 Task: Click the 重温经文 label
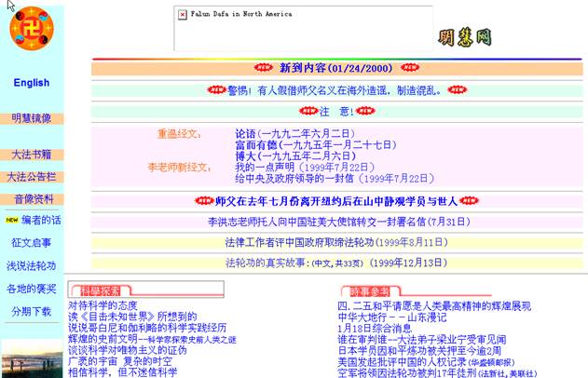(x=179, y=134)
